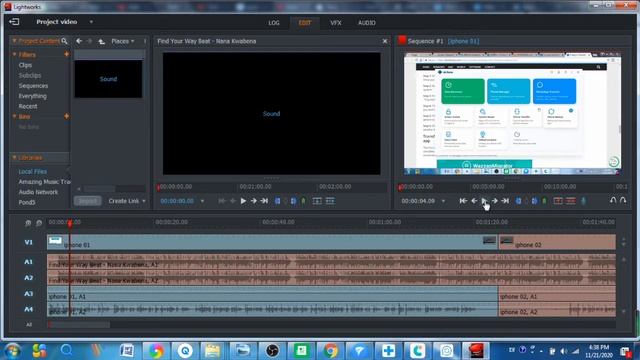The width and height of the screenshot is (640, 360).
Task: Mark out point on source viewer
Action: (293, 201)
